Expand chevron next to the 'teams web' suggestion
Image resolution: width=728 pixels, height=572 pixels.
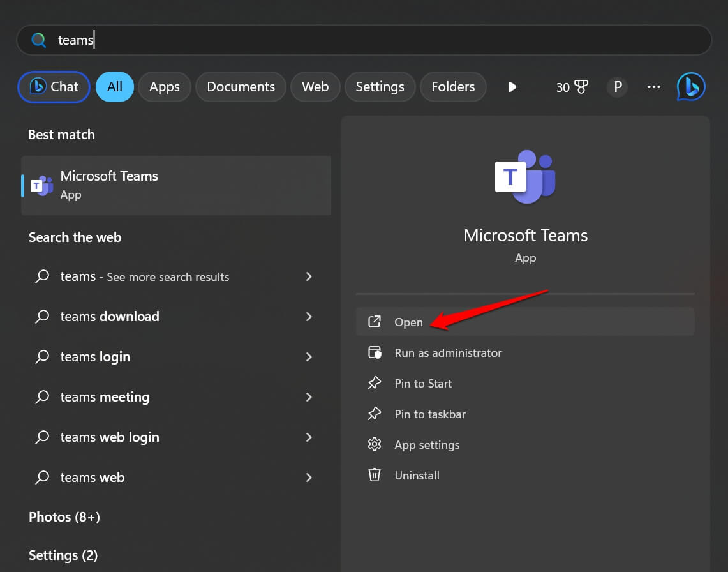(309, 478)
